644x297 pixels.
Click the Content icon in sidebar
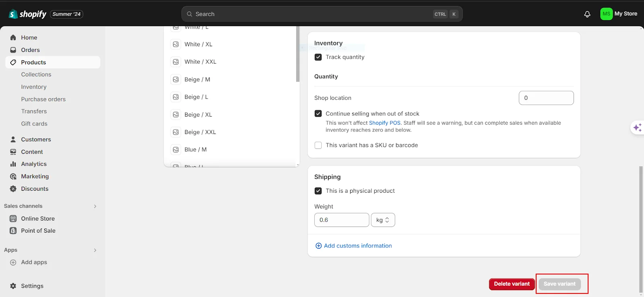13,152
